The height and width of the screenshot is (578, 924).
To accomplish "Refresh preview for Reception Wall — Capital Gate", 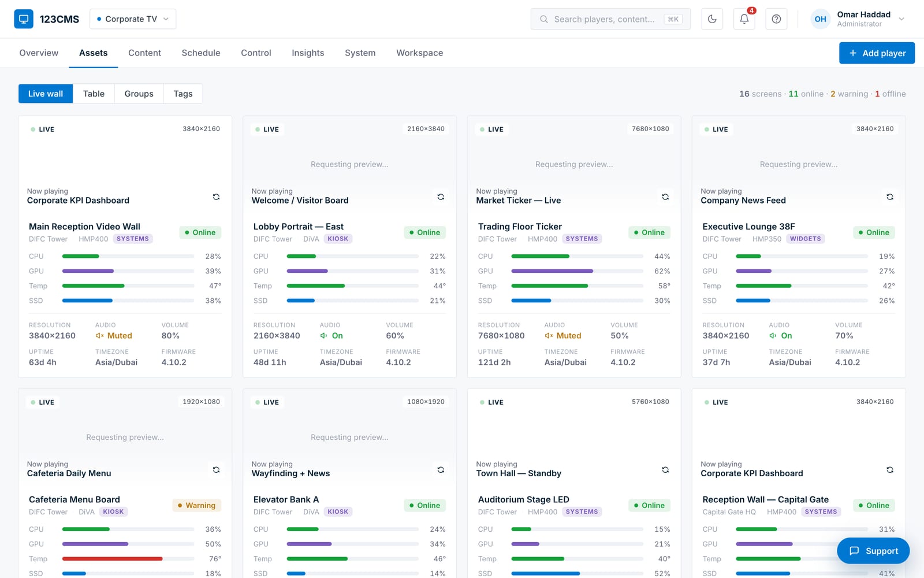I will click(890, 469).
